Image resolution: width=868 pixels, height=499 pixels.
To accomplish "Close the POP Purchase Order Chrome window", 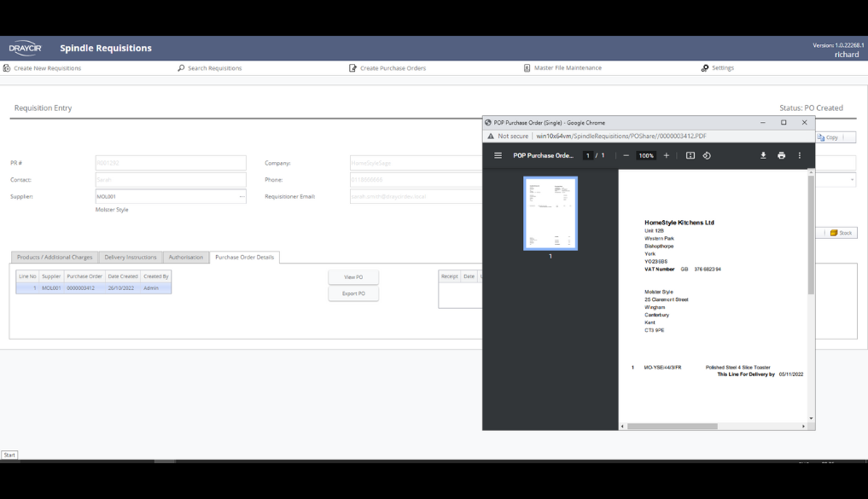I will pos(804,122).
